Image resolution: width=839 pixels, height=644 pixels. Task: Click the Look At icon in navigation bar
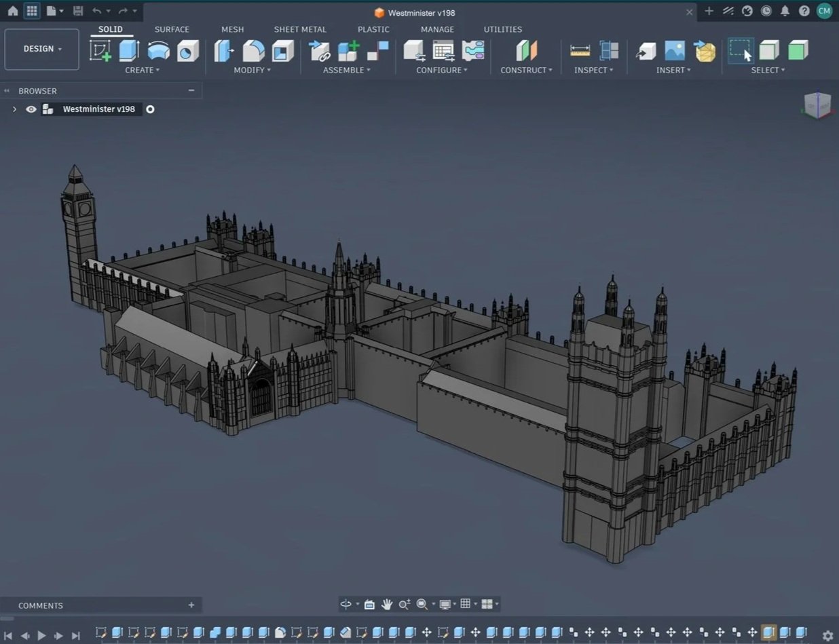click(369, 604)
